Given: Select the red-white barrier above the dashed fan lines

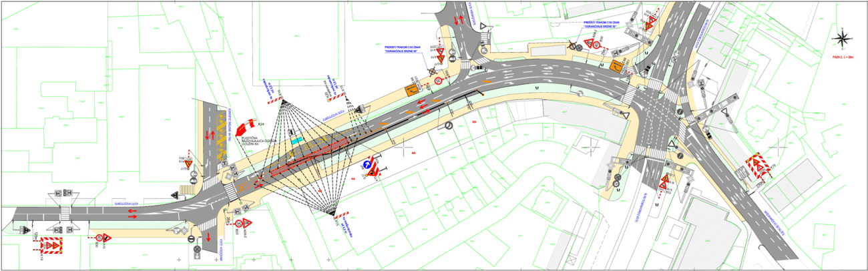Looking at the screenshot, I should (274, 99).
